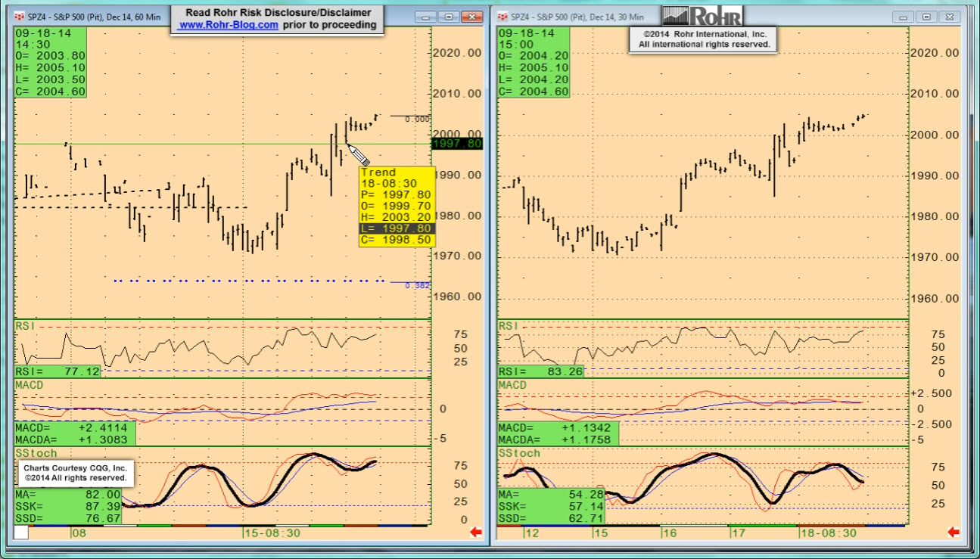The width and height of the screenshot is (980, 559).
Task: Click the highlighted L= 1997.80 row
Action: tap(397, 228)
